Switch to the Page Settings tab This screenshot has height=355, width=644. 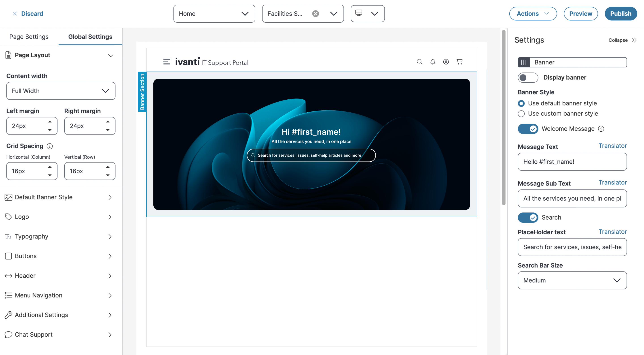point(29,37)
